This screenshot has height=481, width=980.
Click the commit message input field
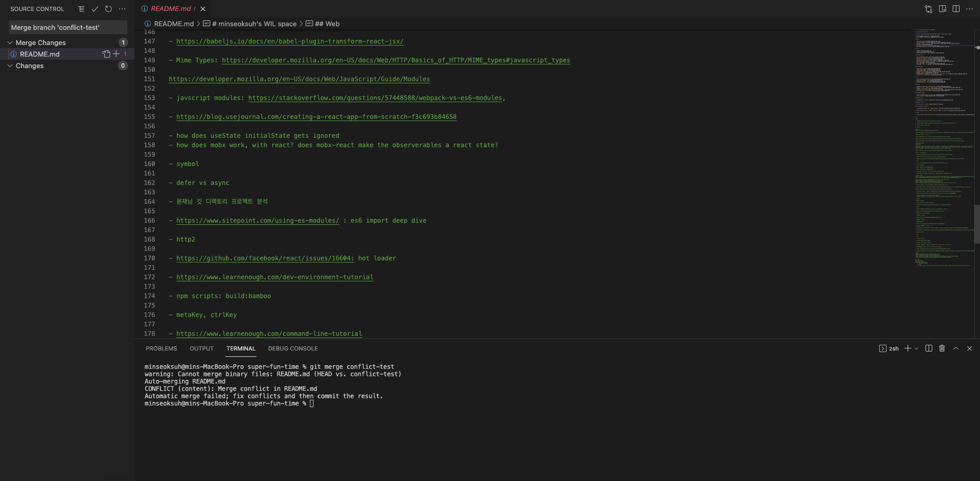tap(67, 27)
